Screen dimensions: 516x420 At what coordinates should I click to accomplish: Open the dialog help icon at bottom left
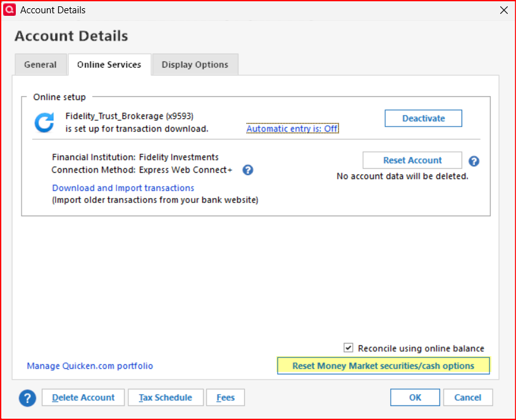click(27, 398)
